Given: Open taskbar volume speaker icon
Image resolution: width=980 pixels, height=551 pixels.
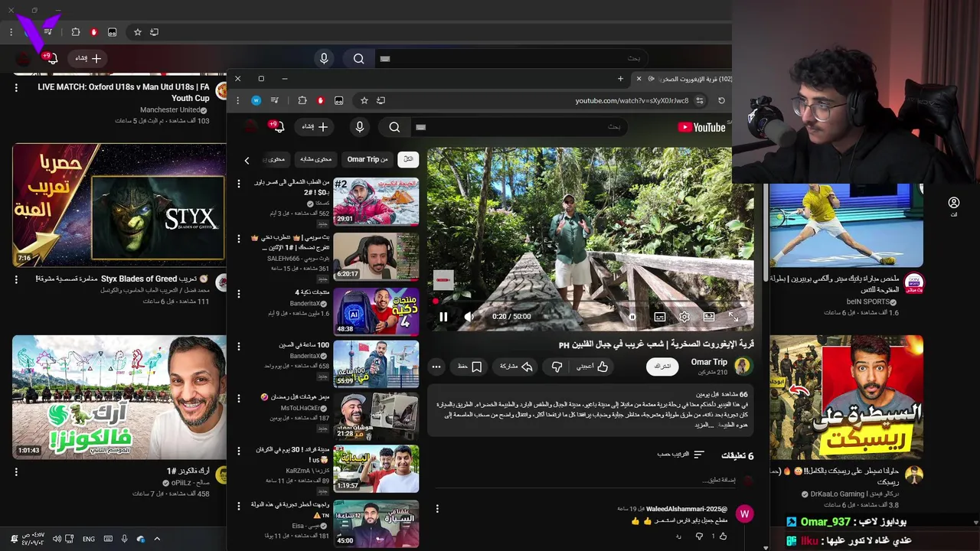Looking at the screenshot, I should 57,539.
